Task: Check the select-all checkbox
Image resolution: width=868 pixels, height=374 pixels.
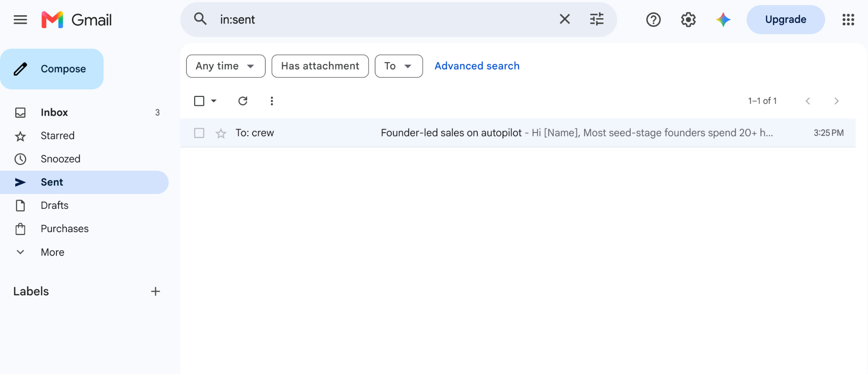Action: (x=199, y=101)
